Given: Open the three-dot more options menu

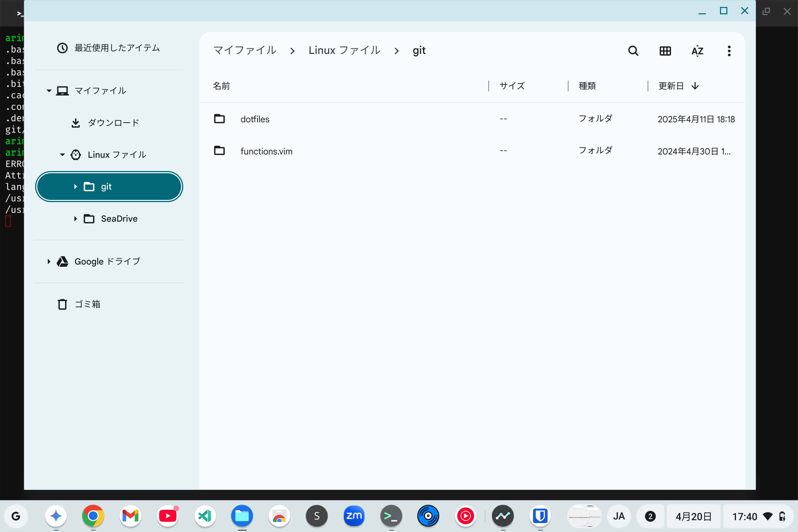Looking at the screenshot, I should tap(729, 51).
